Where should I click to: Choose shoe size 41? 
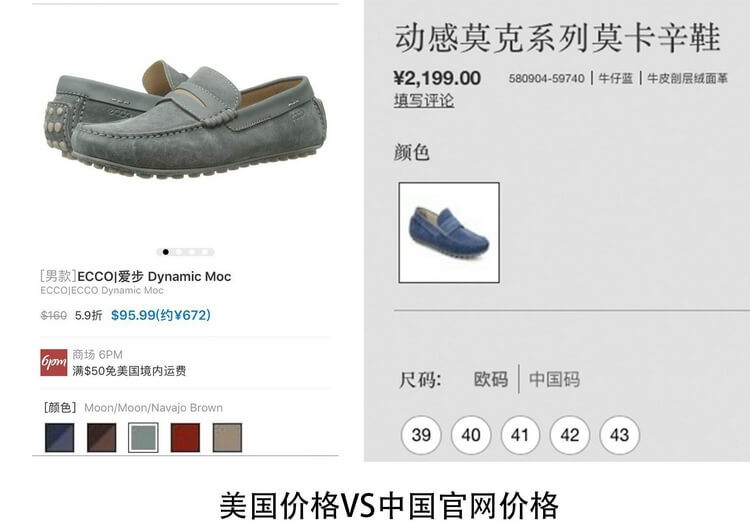520,435
